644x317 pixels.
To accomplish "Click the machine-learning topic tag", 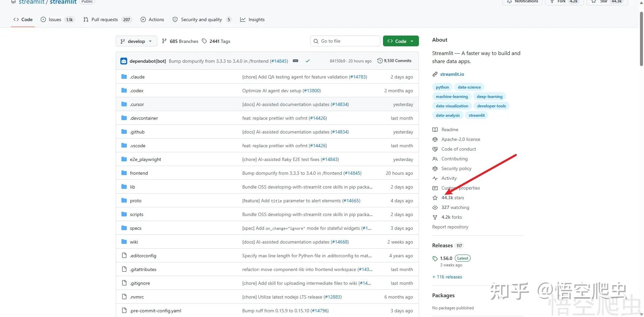I will point(451,97).
